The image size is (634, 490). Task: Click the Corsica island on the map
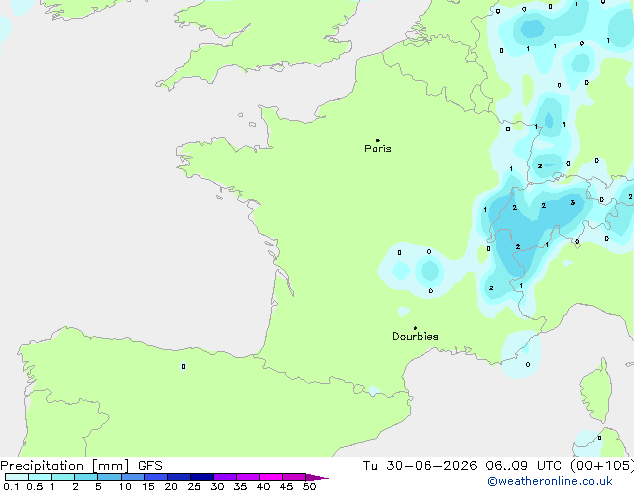point(597,391)
